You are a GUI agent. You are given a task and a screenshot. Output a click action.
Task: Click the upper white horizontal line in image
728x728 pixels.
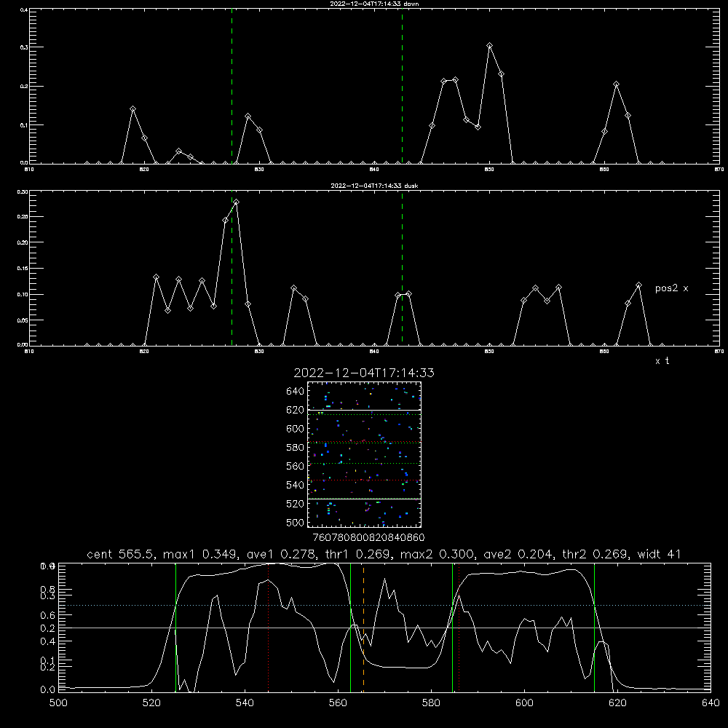click(364, 411)
